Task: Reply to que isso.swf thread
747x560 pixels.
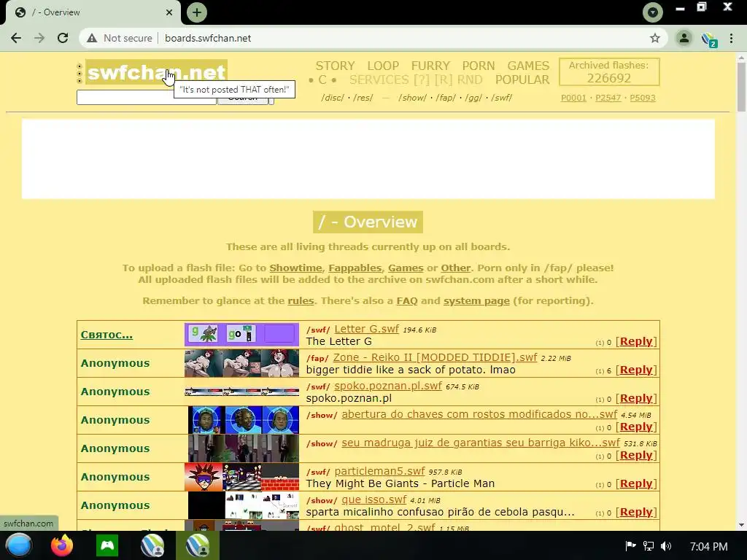Action: [636, 512]
